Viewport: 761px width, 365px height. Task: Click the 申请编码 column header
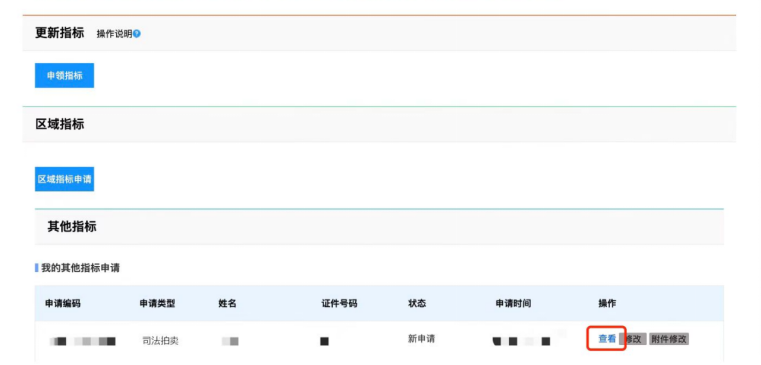pyautogui.click(x=63, y=304)
